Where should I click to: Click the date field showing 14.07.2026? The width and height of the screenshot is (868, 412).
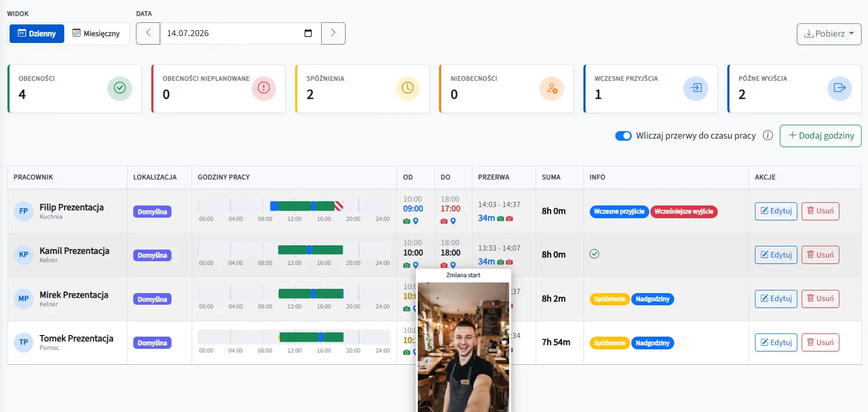pyautogui.click(x=240, y=33)
